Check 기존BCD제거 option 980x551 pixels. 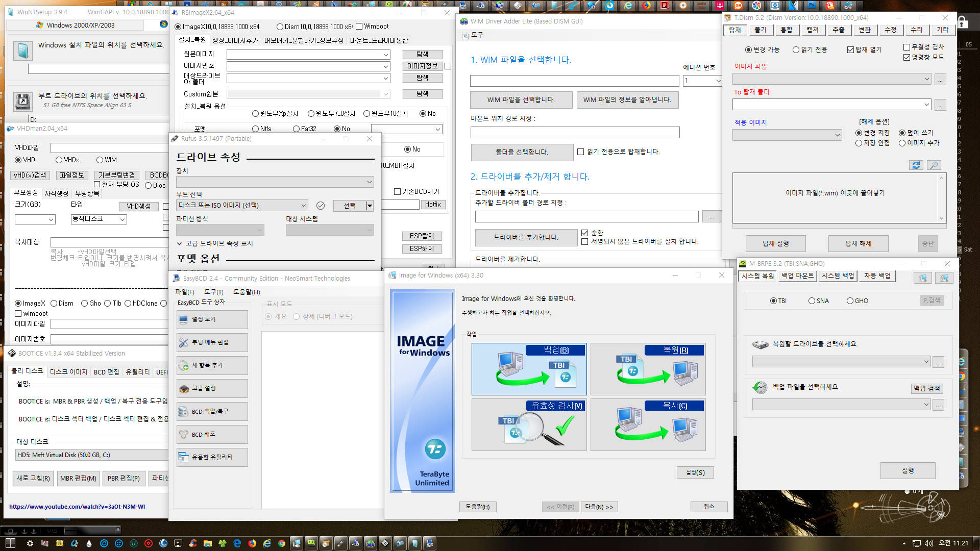(x=397, y=192)
